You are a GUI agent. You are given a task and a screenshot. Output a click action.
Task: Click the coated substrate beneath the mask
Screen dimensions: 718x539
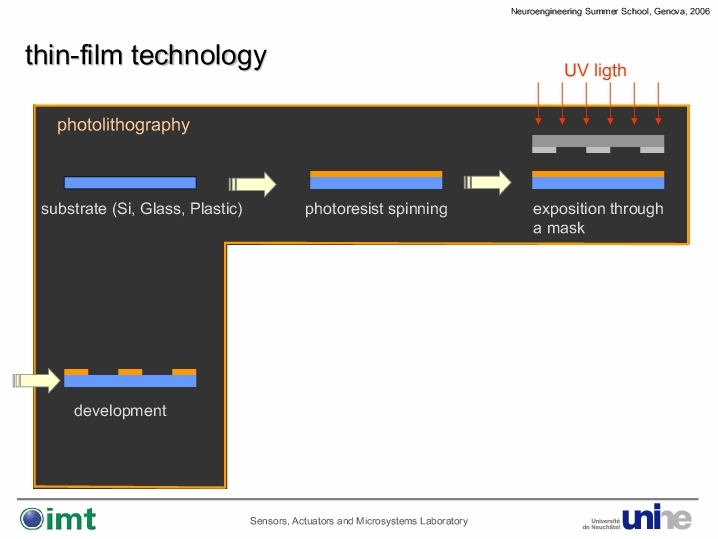point(598,180)
